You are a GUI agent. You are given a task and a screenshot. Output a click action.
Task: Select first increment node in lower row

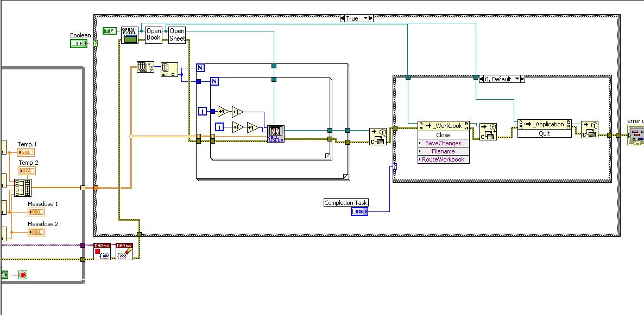(x=238, y=127)
